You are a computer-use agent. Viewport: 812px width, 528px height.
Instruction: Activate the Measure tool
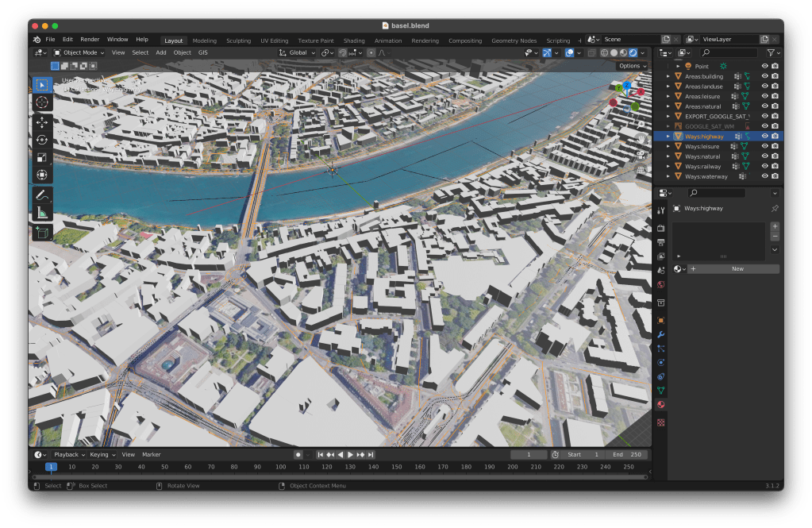(x=42, y=212)
